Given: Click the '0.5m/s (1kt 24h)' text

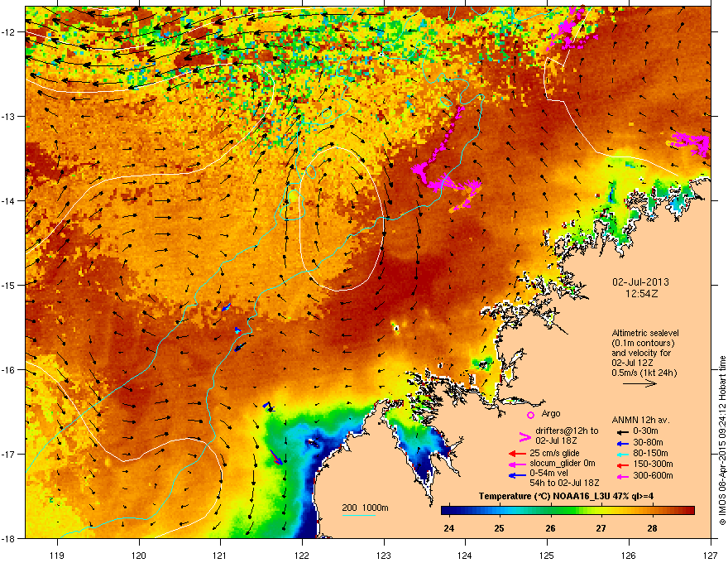Looking at the screenshot, I should tap(644, 373).
